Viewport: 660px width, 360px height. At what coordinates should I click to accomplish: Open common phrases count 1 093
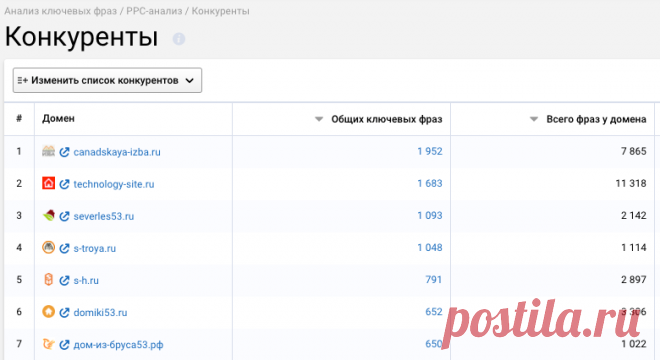point(430,216)
